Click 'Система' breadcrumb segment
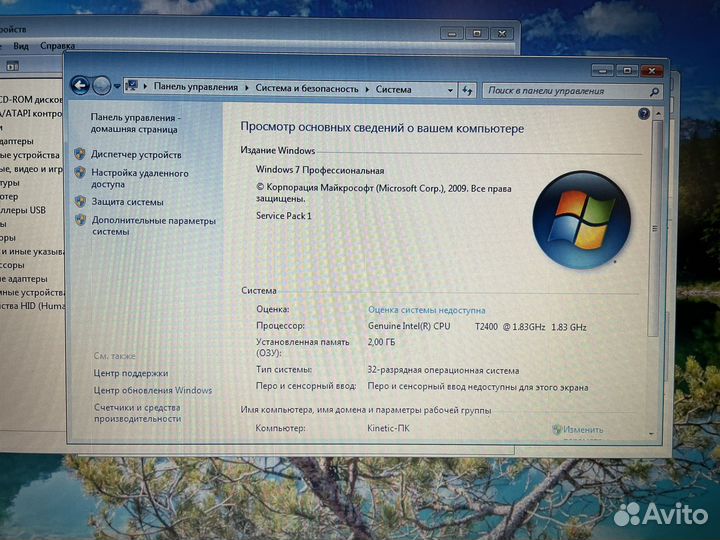Viewport: 720px width, 540px height. (394, 90)
